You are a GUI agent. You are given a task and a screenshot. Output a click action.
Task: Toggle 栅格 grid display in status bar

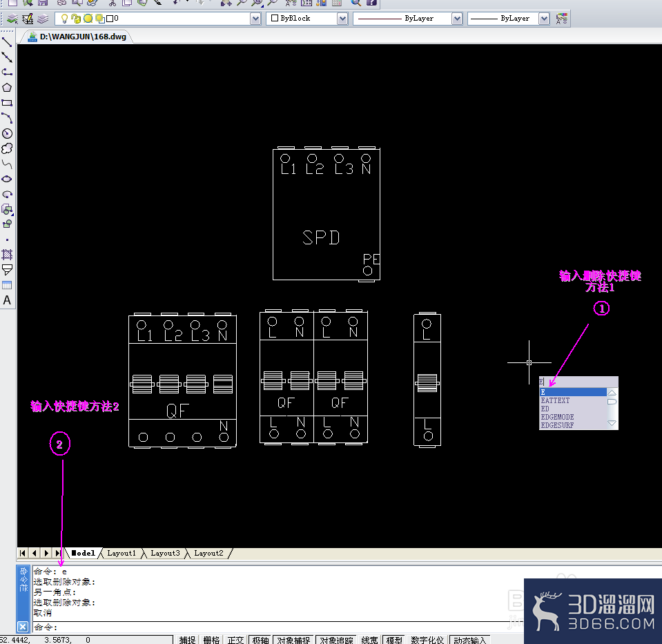211,640
